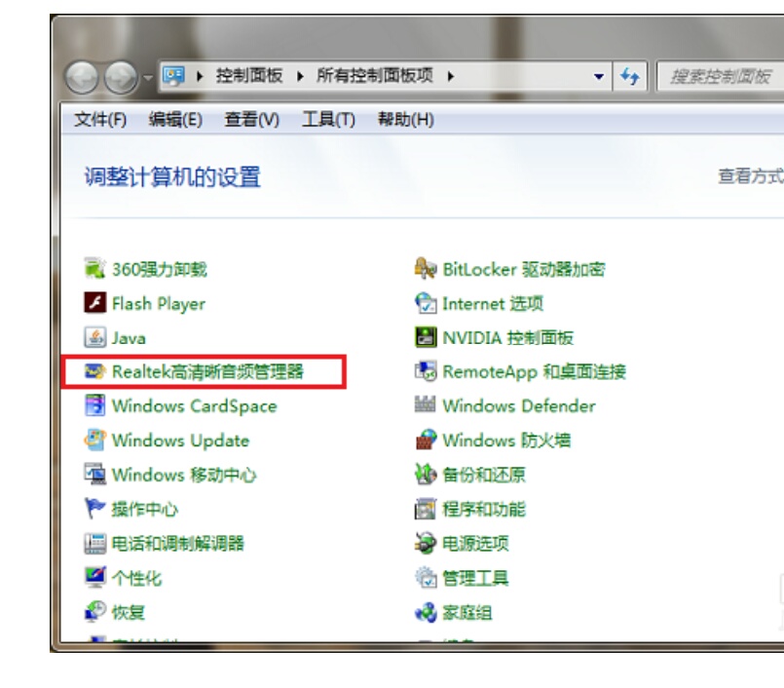The image size is (784, 688).
Task: Open the 360强力卸载 icon
Action: 94,268
